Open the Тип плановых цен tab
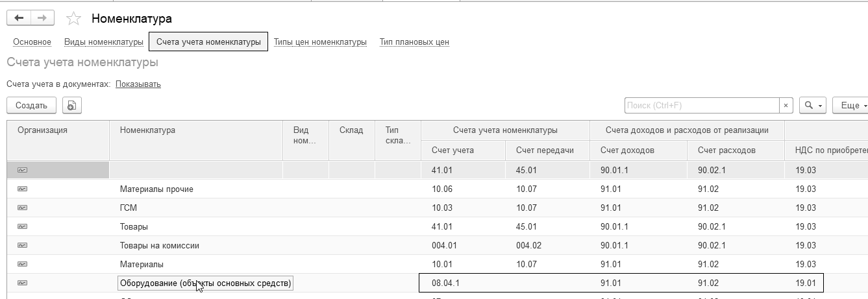868x299 pixels. (x=414, y=42)
